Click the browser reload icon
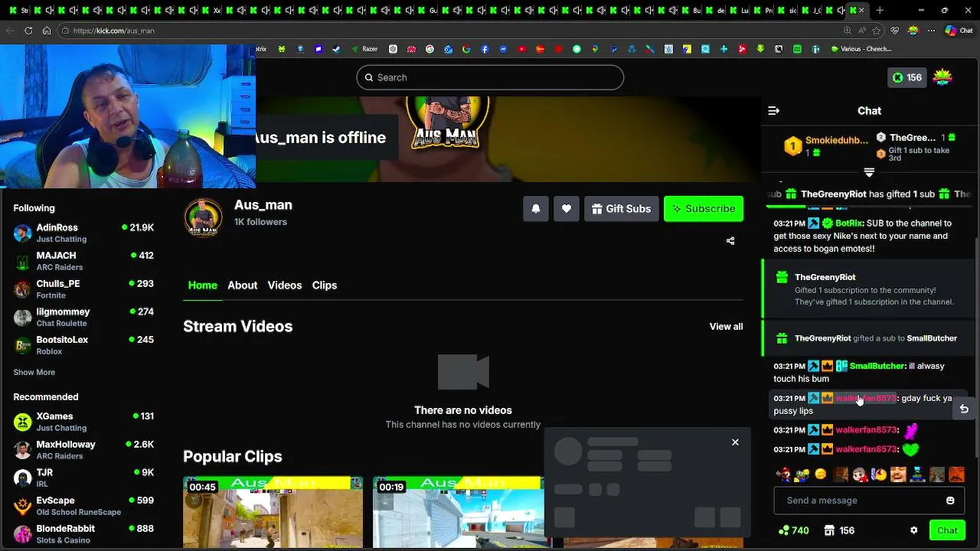Image resolution: width=980 pixels, height=551 pixels. [x=28, y=31]
